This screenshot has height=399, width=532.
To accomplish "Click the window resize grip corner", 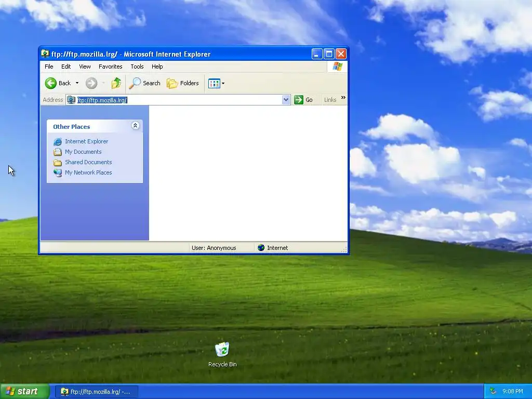I will tap(344, 250).
